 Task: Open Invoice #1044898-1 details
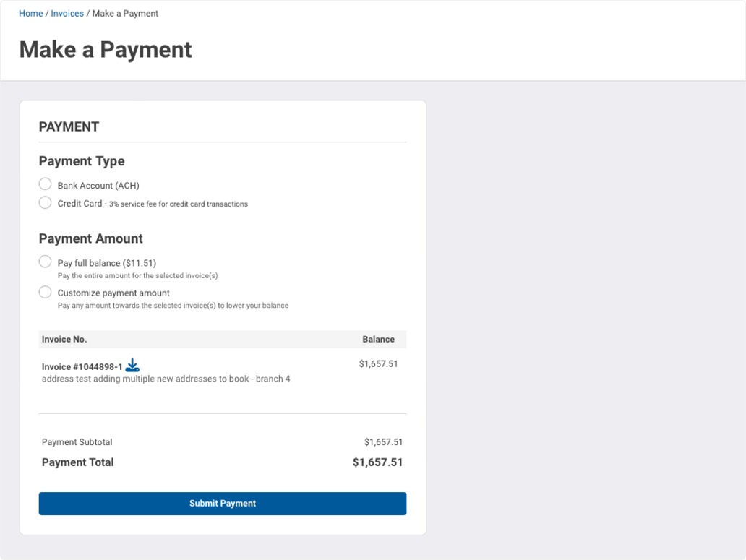click(82, 365)
